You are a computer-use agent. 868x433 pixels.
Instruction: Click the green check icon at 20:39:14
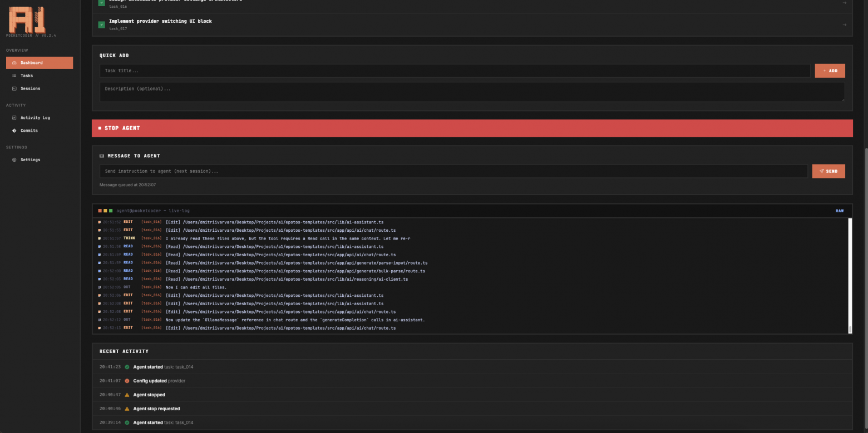tap(127, 422)
